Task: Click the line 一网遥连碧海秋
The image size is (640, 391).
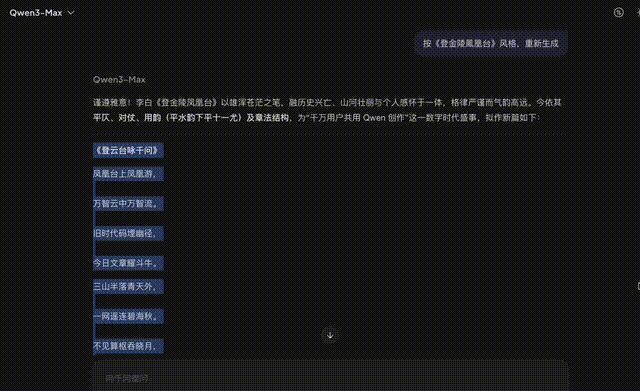Action: (128, 316)
